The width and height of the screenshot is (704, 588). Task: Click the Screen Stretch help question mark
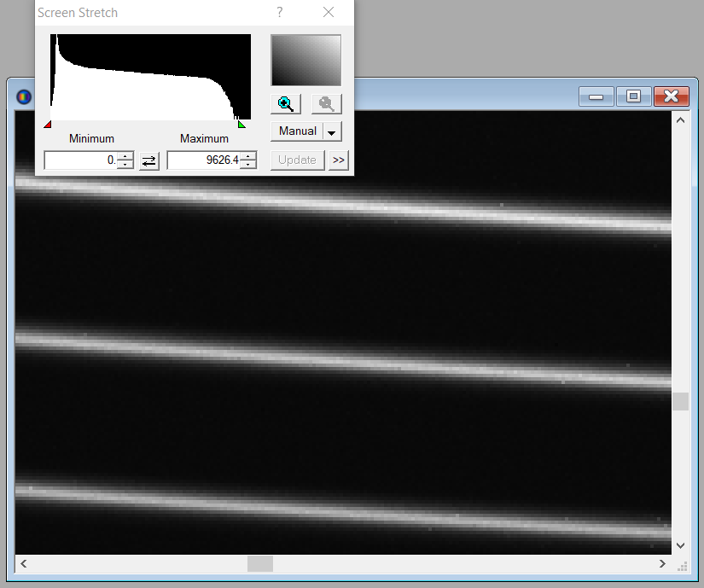(280, 13)
